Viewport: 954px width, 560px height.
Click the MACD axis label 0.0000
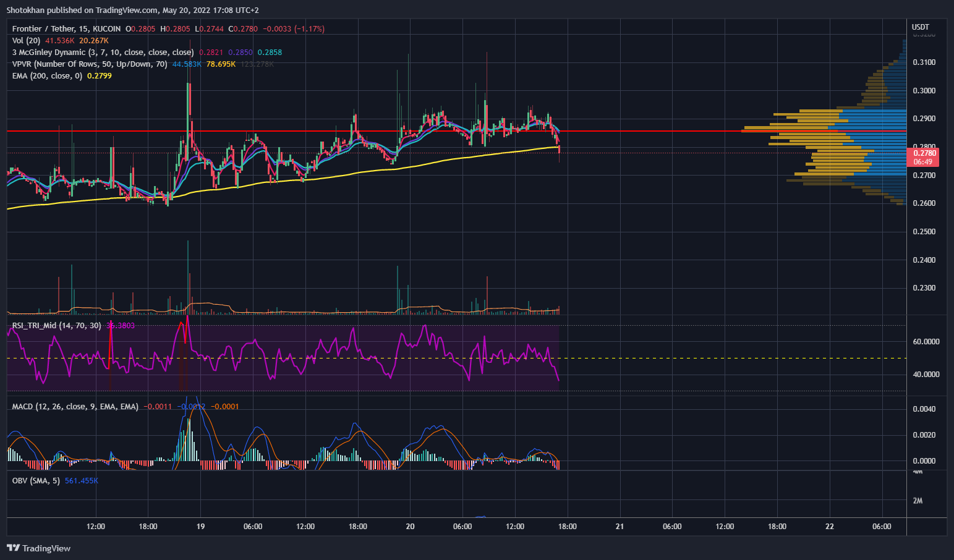pyautogui.click(x=924, y=461)
